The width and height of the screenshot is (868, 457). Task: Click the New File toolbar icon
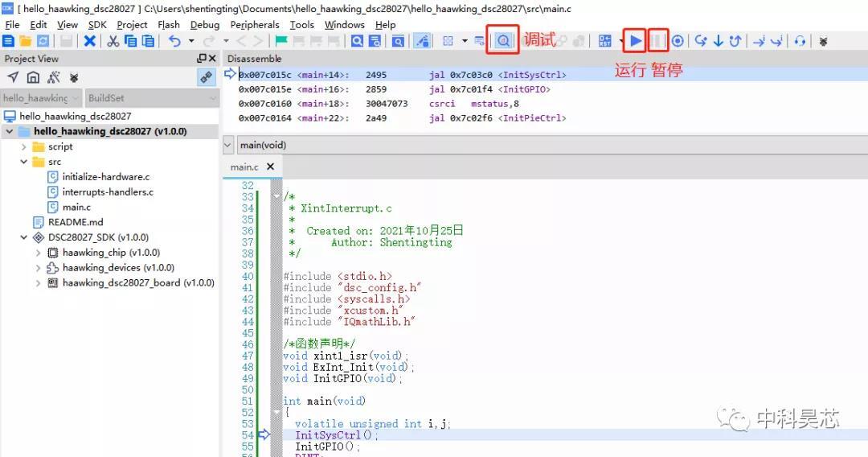(8, 41)
